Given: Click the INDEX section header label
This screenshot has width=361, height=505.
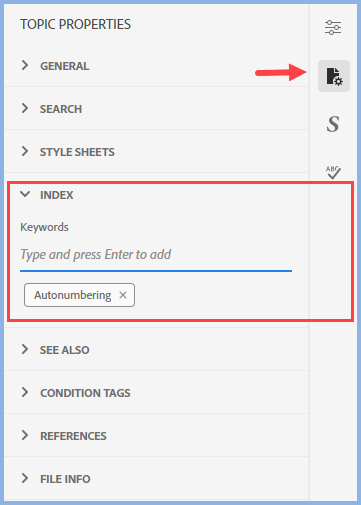Looking at the screenshot, I should tap(57, 195).
